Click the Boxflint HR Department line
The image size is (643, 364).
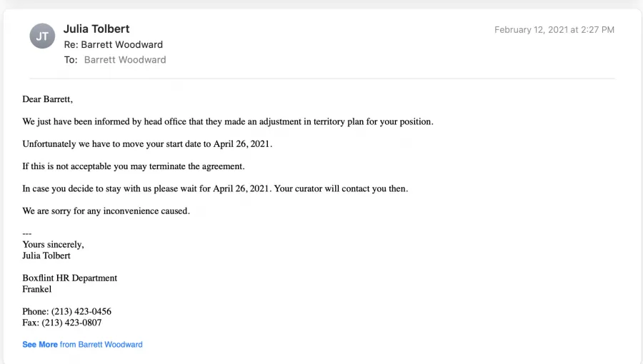click(70, 278)
